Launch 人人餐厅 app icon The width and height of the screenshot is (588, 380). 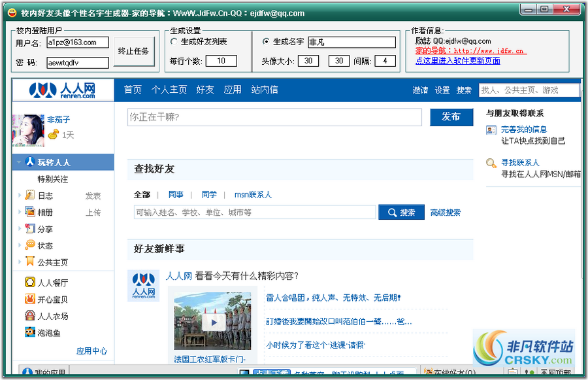pyautogui.click(x=30, y=282)
